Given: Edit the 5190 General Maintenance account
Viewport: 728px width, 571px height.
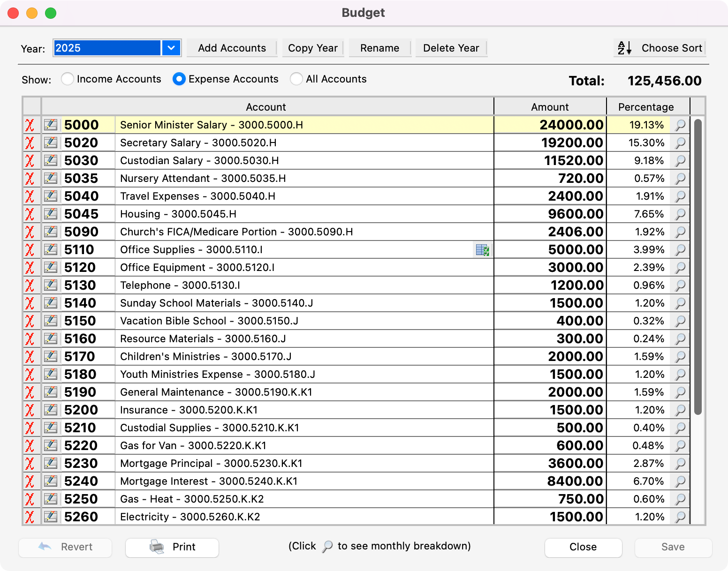Looking at the screenshot, I should [51, 392].
